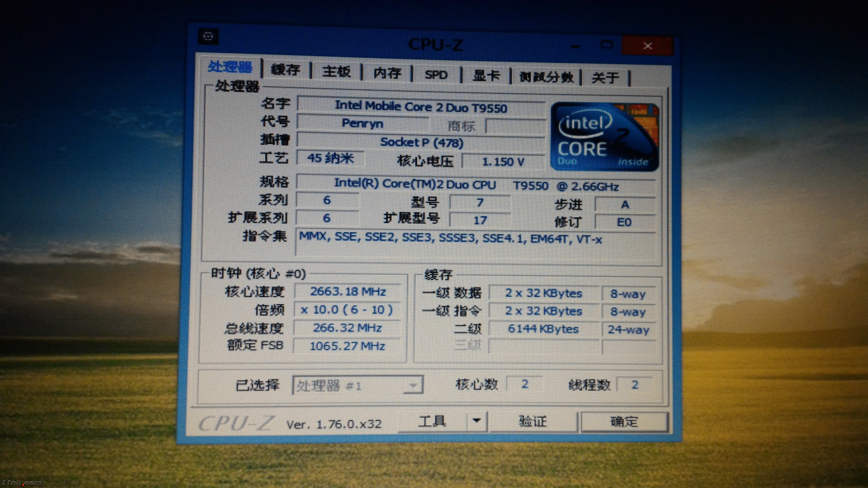Open the 主板 tab
This screenshot has width=868, height=488.
click(336, 71)
